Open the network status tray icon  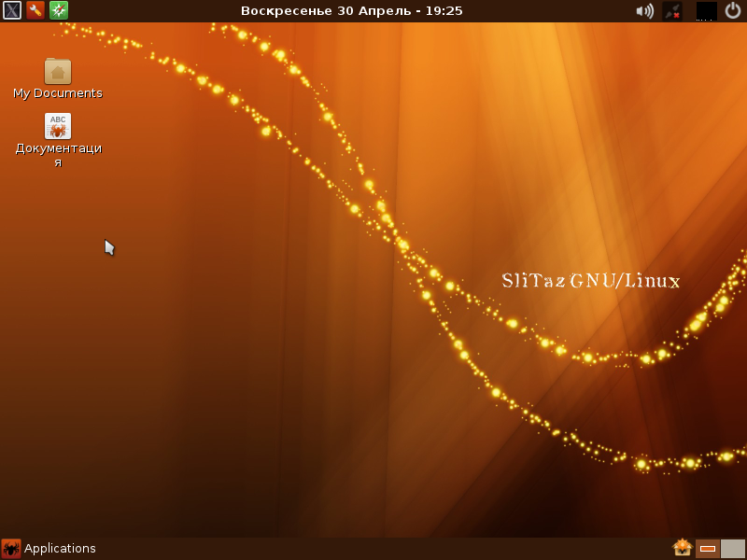(672, 11)
